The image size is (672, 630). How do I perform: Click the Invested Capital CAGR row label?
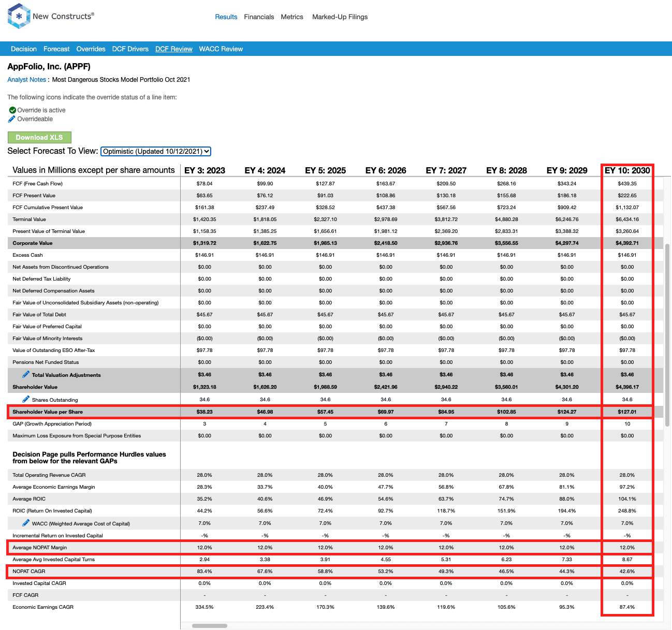pos(39,583)
